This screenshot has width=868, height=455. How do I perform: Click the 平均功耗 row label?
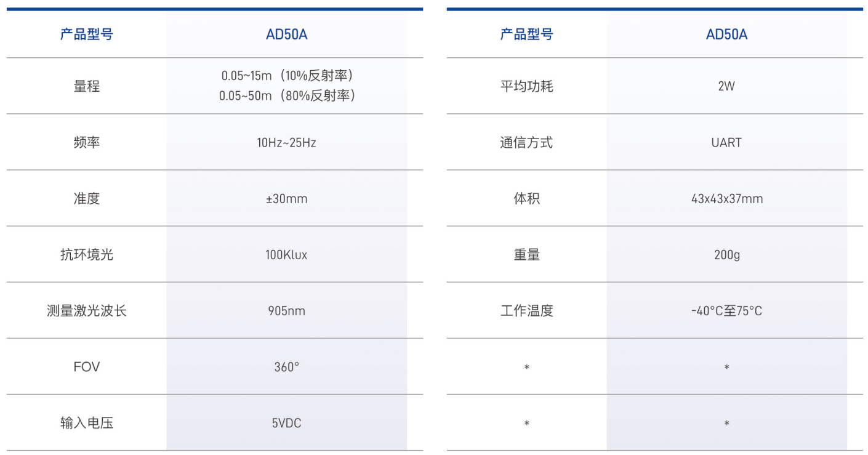click(526, 86)
